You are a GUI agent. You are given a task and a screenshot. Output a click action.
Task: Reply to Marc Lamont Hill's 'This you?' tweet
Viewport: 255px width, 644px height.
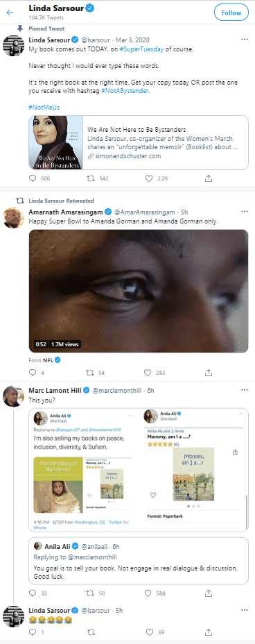(33, 593)
